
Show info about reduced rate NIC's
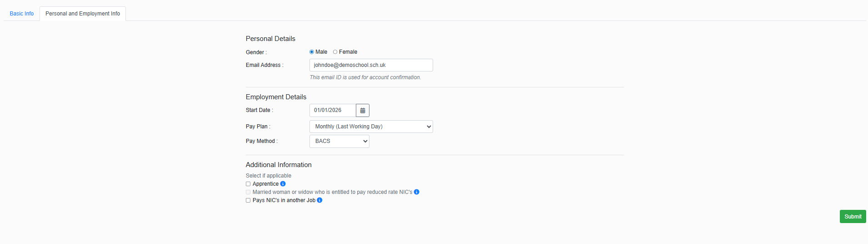tap(416, 192)
